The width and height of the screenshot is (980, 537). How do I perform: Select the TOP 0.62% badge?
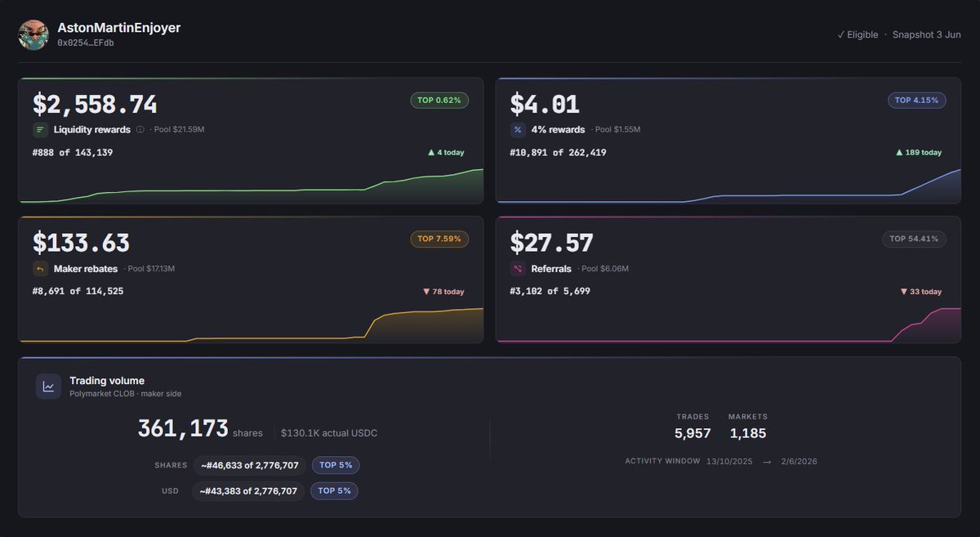coord(439,101)
